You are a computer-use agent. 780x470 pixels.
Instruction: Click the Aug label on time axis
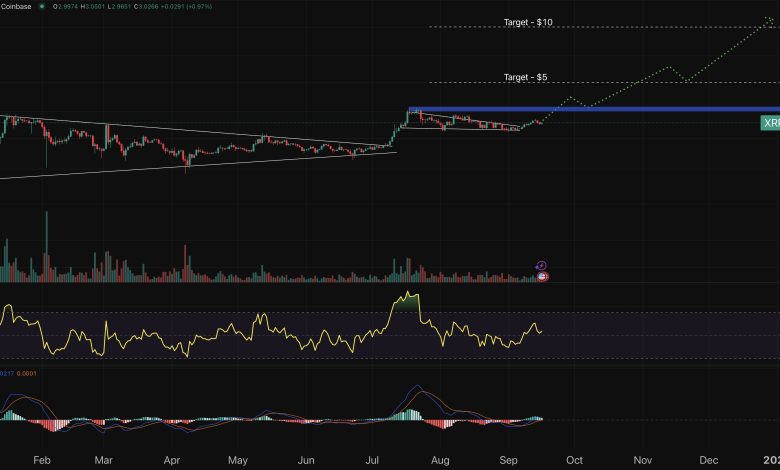click(441, 461)
